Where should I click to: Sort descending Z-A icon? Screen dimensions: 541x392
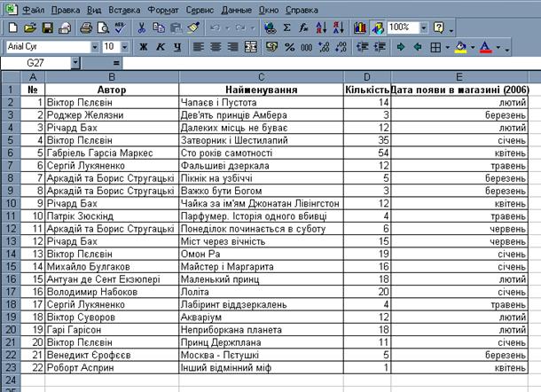click(x=339, y=27)
